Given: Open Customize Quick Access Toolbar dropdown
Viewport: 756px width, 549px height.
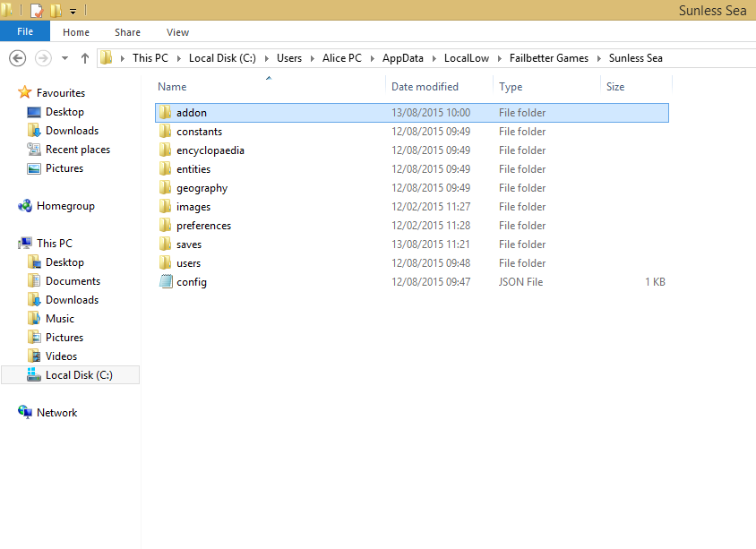Looking at the screenshot, I should click(73, 11).
